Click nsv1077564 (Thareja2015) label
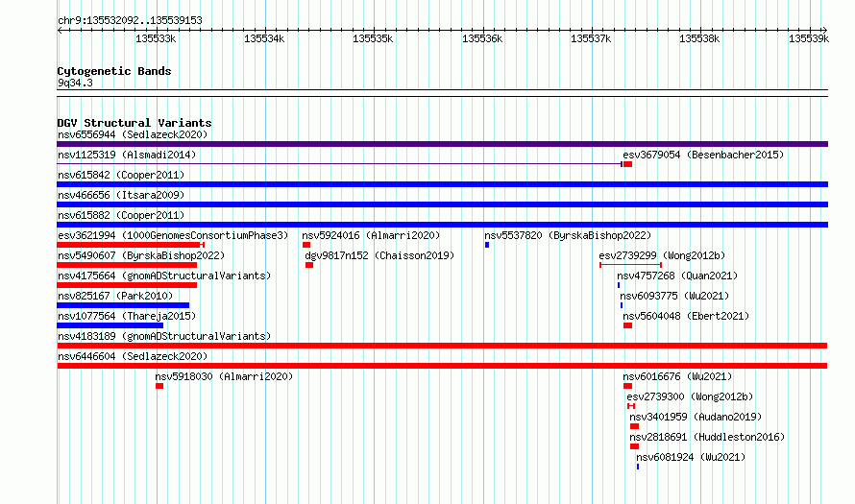This screenshot has width=855, height=504. click(x=127, y=316)
